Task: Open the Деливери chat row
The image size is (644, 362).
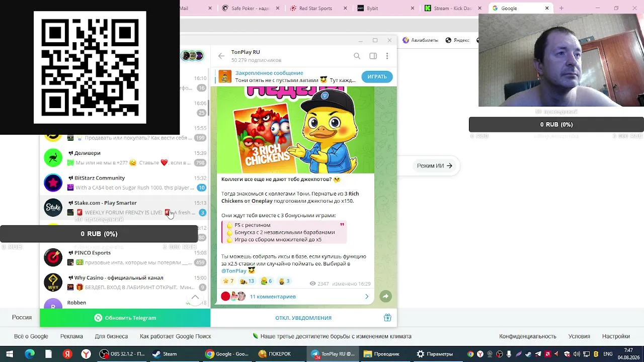Action: click(125, 158)
